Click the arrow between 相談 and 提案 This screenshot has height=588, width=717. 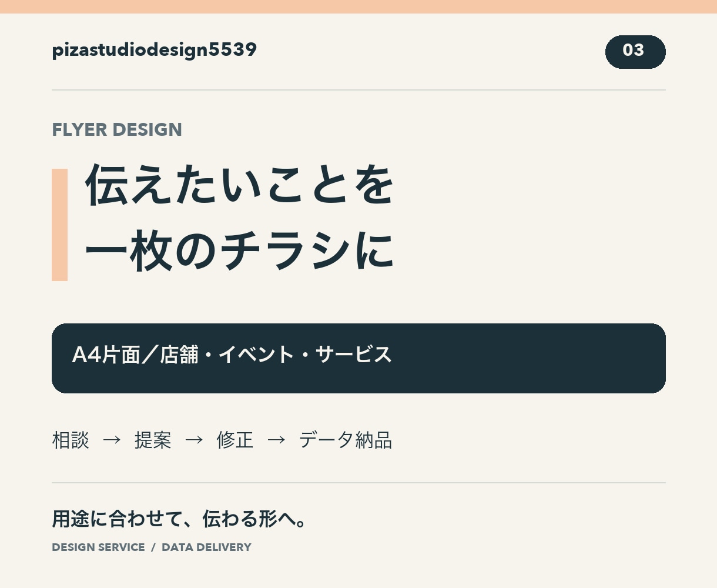click(112, 440)
